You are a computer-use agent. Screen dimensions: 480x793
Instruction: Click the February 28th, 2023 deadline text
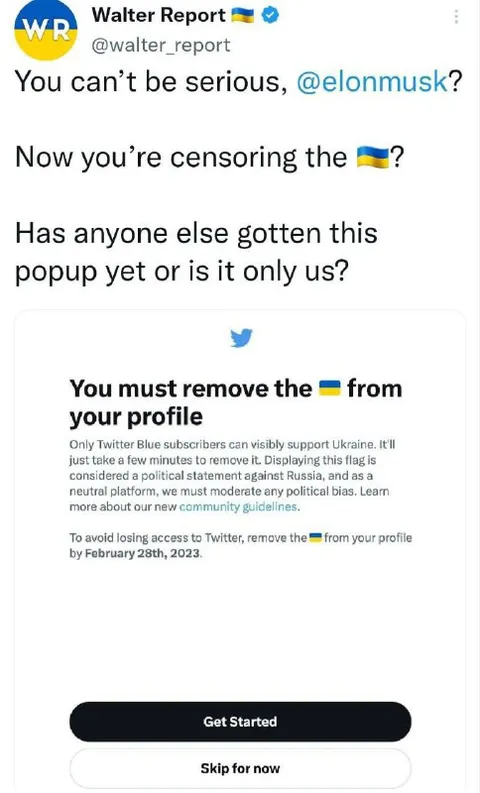click(143, 553)
